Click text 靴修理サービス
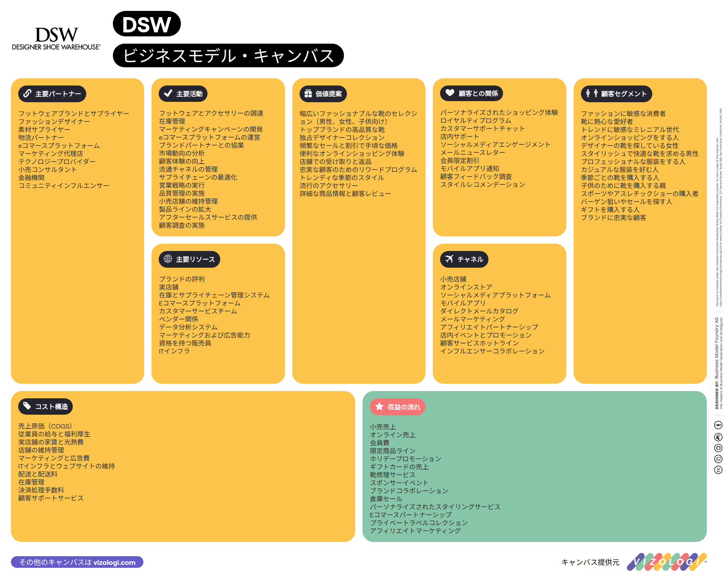 click(x=393, y=475)
